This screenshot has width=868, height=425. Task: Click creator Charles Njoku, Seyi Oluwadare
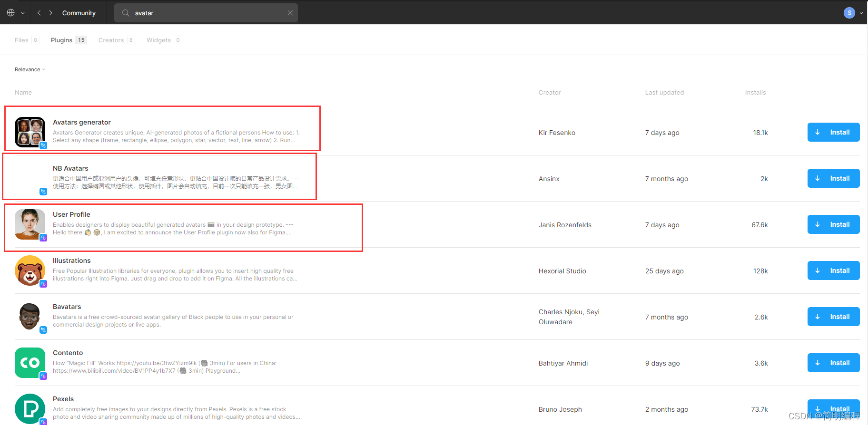point(569,317)
